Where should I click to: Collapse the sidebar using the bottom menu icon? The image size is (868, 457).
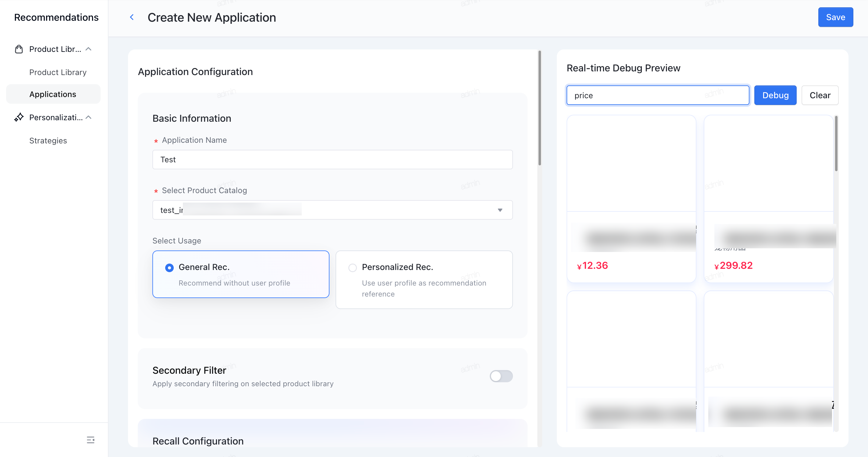(x=90, y=440)
